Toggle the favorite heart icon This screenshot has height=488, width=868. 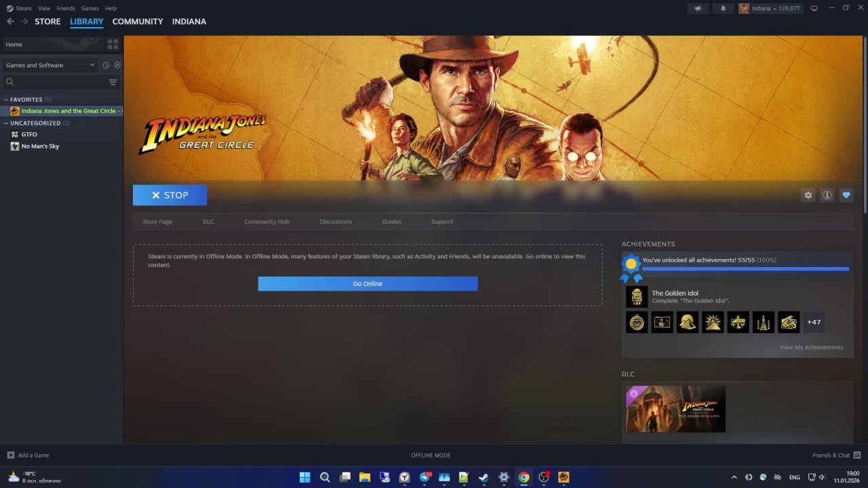click(846, 195)
